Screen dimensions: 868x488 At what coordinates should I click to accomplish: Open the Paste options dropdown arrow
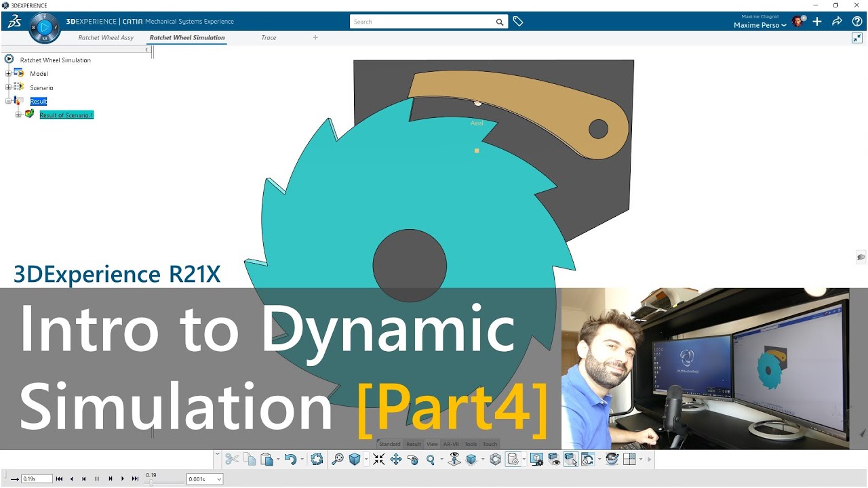pyautogui.click(x=278, y=460)
